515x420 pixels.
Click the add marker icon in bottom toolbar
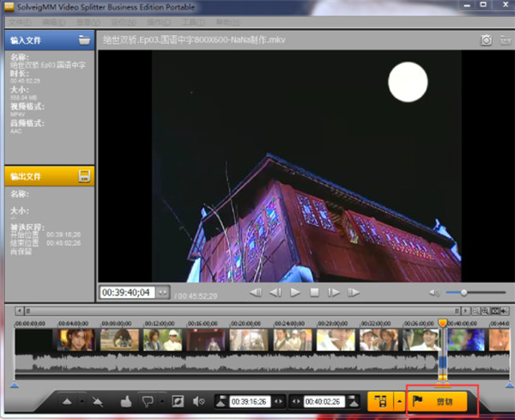pos(66,400)
